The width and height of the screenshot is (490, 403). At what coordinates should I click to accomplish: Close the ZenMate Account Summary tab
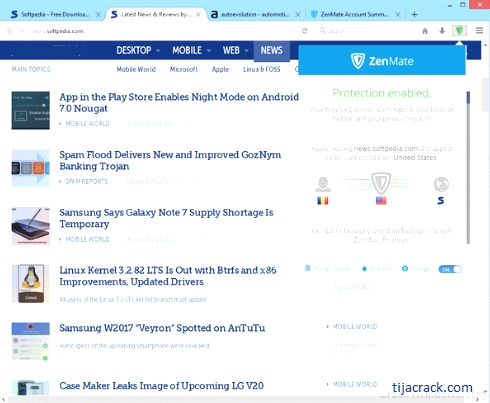[x=398, y=14]
